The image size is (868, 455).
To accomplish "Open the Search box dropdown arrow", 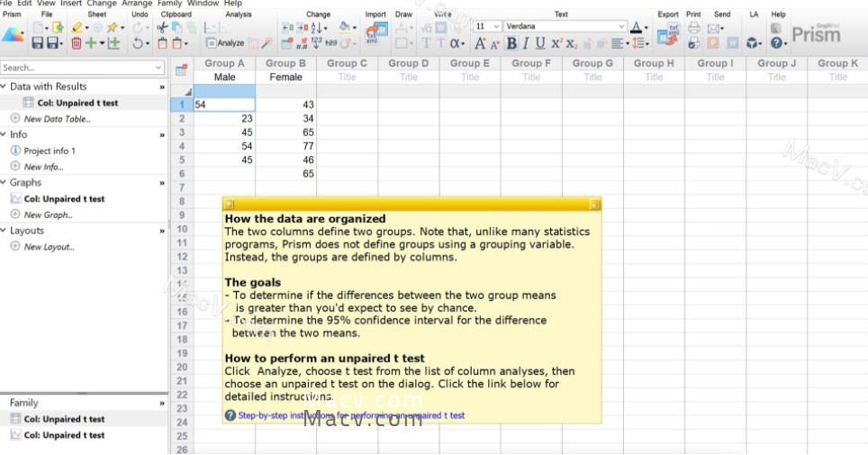I will 158,68.
